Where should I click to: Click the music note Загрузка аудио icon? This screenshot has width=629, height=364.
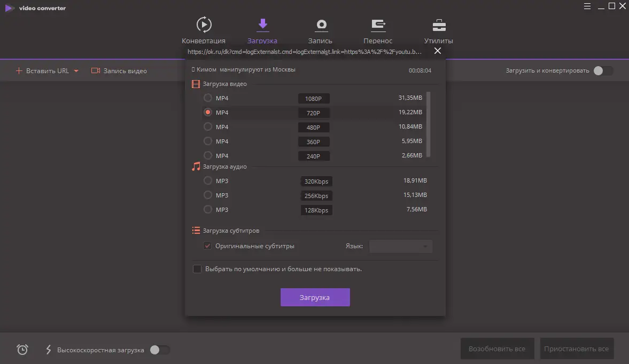(x=196, y=167)
